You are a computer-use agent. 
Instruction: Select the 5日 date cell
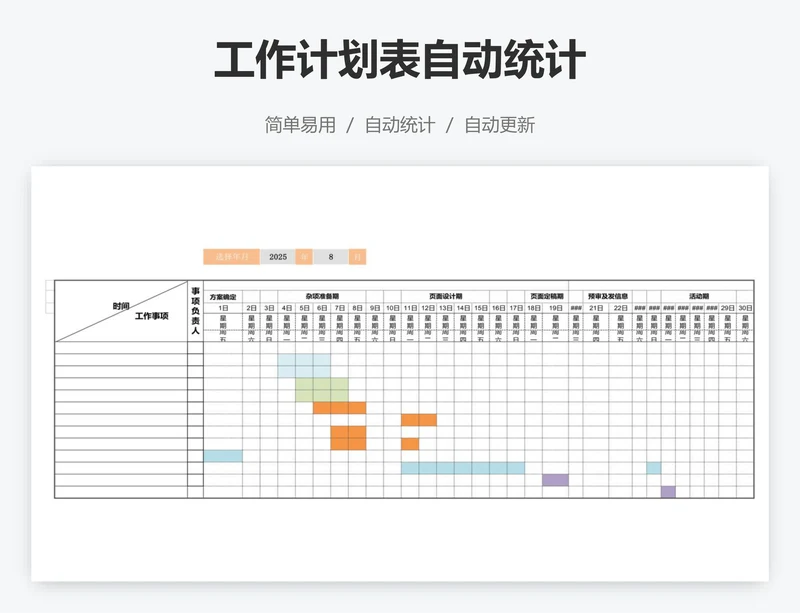point(304,308)
